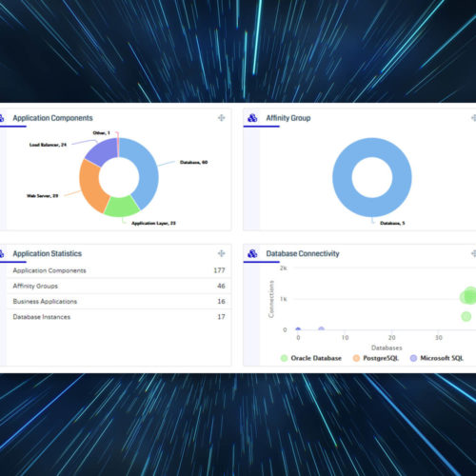476x476 pixels.
Task: Open the Application Statistics panel title
Action: 48,253
